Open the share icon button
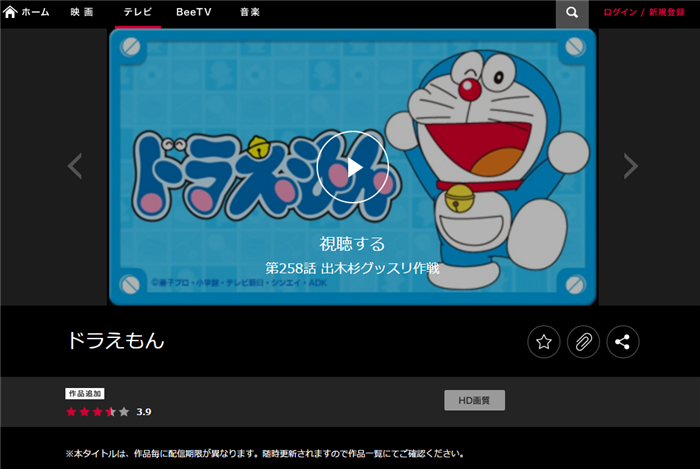The image size is (700, 469). pyautogui.click(x=622, y=342)
